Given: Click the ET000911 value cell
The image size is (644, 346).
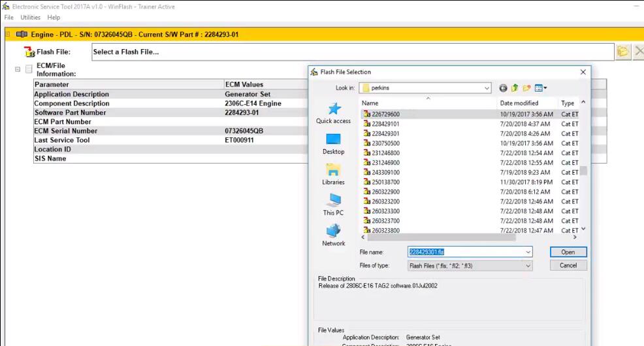Looking at the screenshot, I should click(x=239, y=140).
